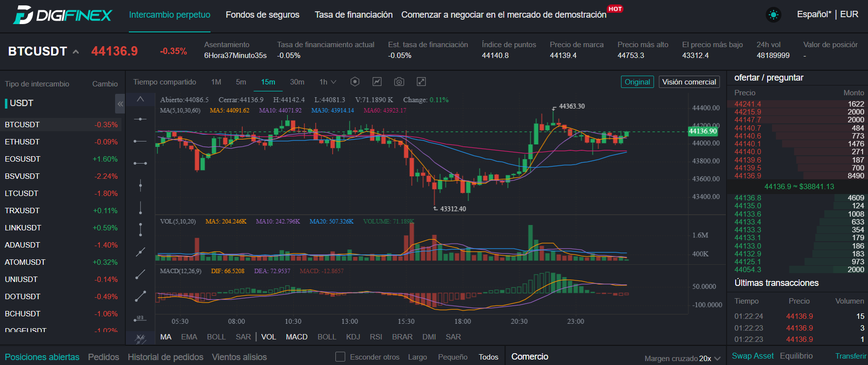Select the vertical line with center point tool
868x365 pixels.
point(140,185)
